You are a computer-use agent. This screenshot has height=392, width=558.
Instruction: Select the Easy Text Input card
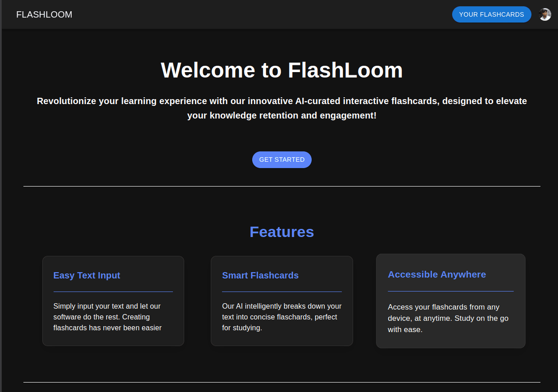point(113,301)
